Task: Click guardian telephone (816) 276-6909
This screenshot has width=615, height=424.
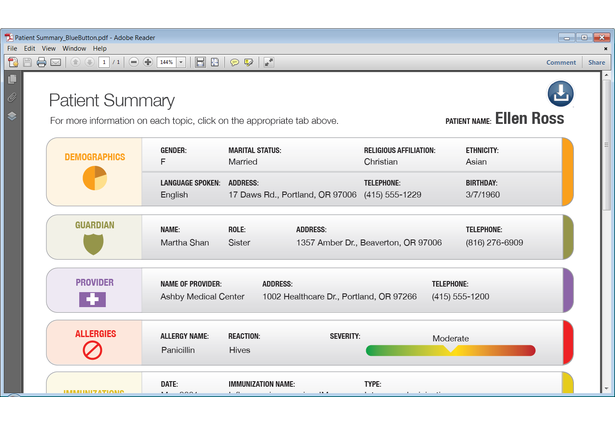Action: click(x=494, y=242)
